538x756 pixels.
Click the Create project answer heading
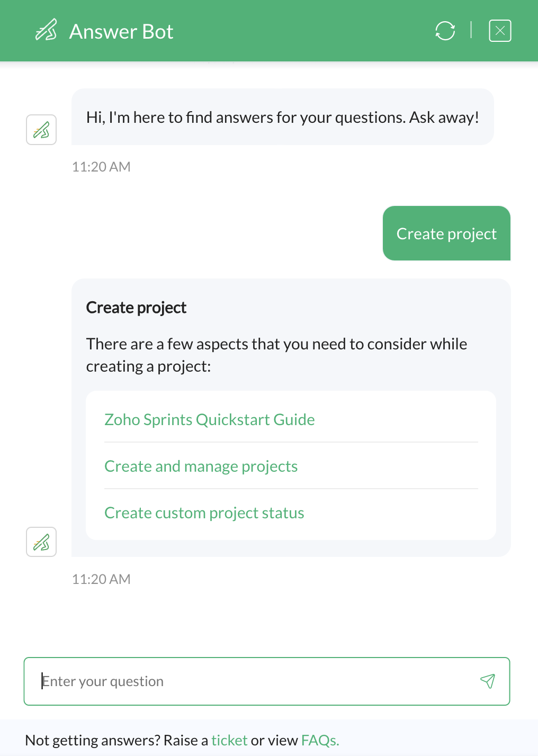pyautogui.click(x=136, y=308)
